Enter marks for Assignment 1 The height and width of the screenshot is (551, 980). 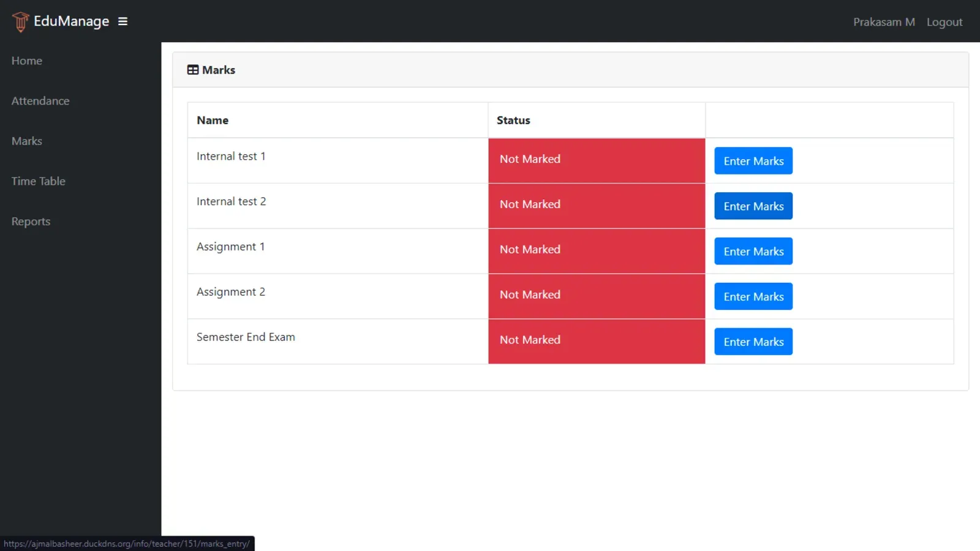point(753,251)
